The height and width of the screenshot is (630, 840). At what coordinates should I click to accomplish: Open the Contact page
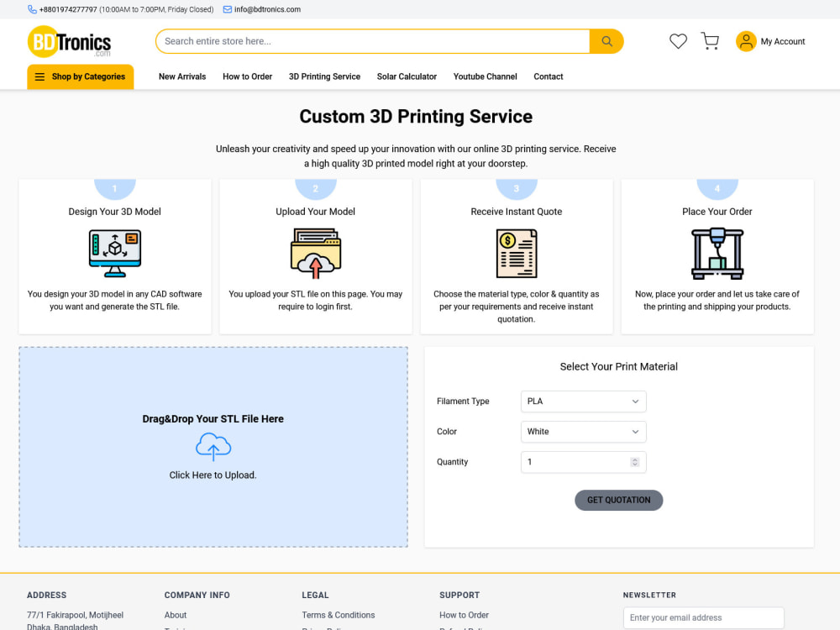click(548, 76)
